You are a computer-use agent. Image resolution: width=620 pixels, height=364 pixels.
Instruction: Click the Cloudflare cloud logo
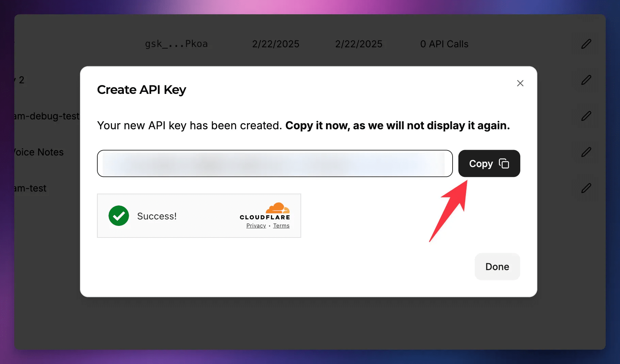[x=277, y=208]
